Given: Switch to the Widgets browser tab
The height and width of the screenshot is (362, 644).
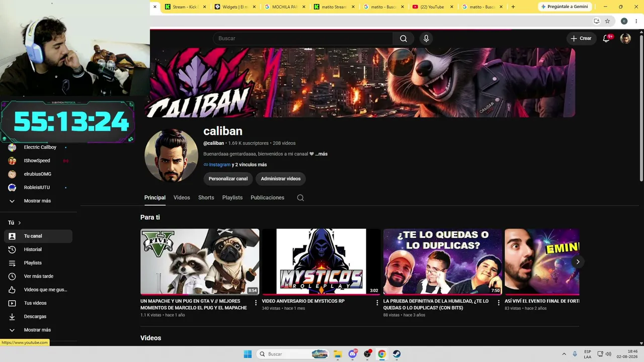Looking at the screenshot, I should (x=235, y=7).
